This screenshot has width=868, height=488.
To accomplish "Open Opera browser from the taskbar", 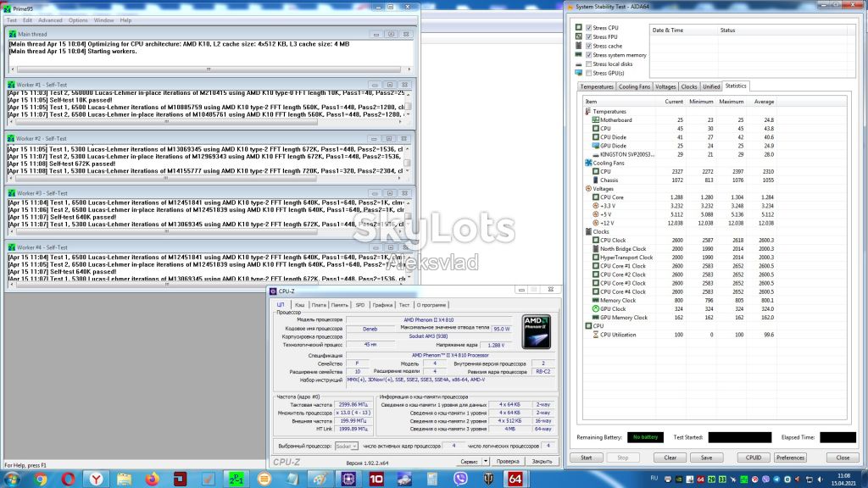I will point(68,480).
